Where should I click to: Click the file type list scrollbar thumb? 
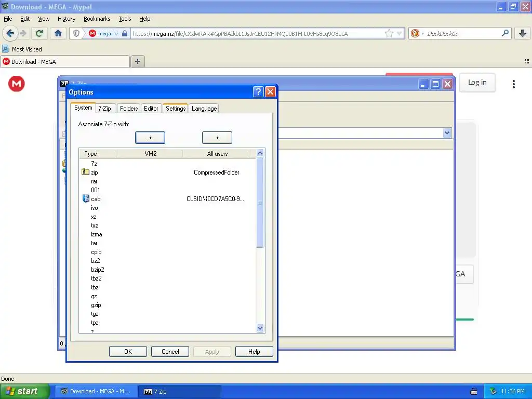[260, 203]
